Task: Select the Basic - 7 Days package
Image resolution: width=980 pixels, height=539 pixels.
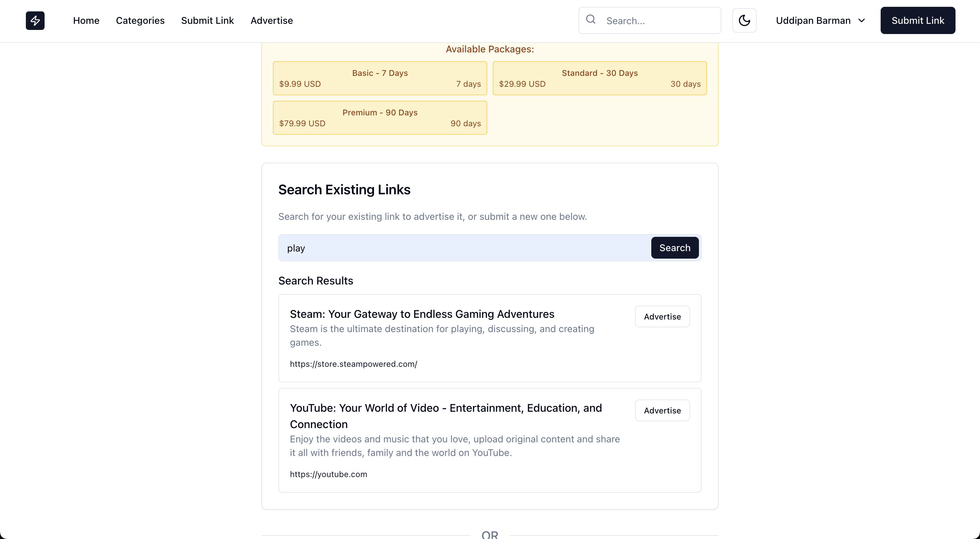Action: tap(380, 78)
